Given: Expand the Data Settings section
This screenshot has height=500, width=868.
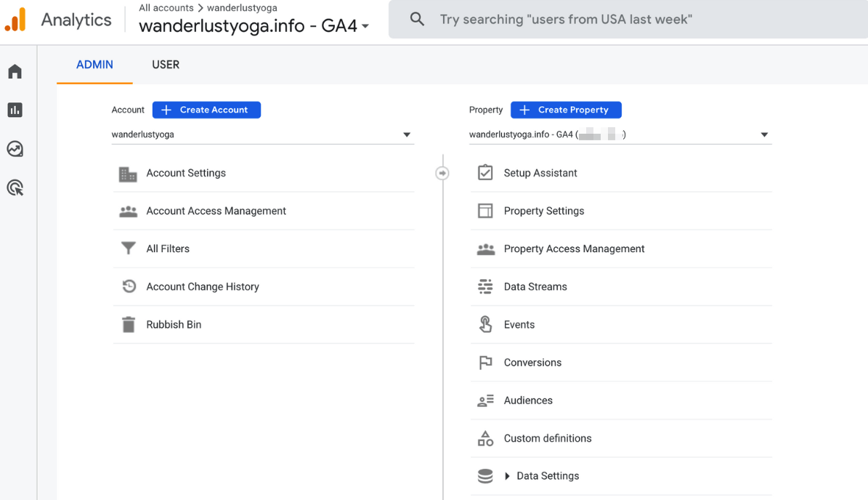Looking at the screenshot, I should (x=546, y=475).
